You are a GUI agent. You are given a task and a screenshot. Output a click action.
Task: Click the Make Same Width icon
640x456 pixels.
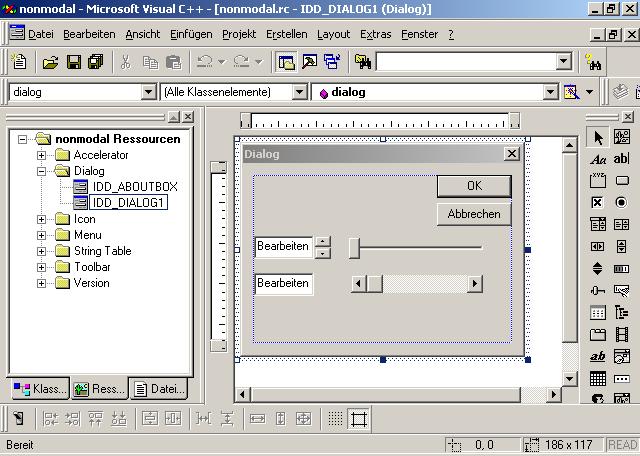point(257,418)
